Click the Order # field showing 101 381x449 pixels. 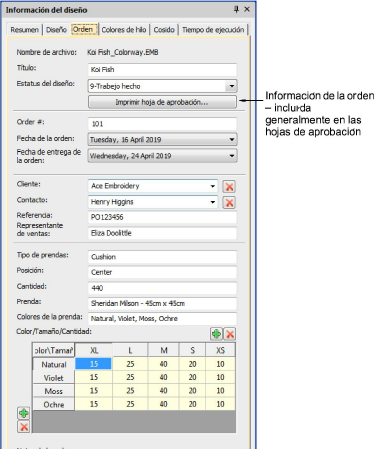click(162, 124)
